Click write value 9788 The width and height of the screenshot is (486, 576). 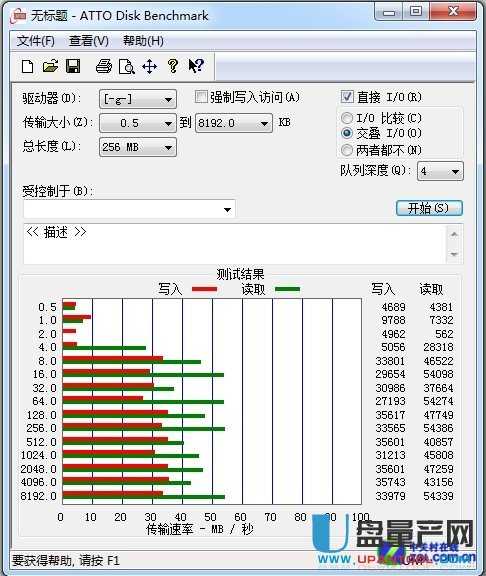click(x=393, y=320)
